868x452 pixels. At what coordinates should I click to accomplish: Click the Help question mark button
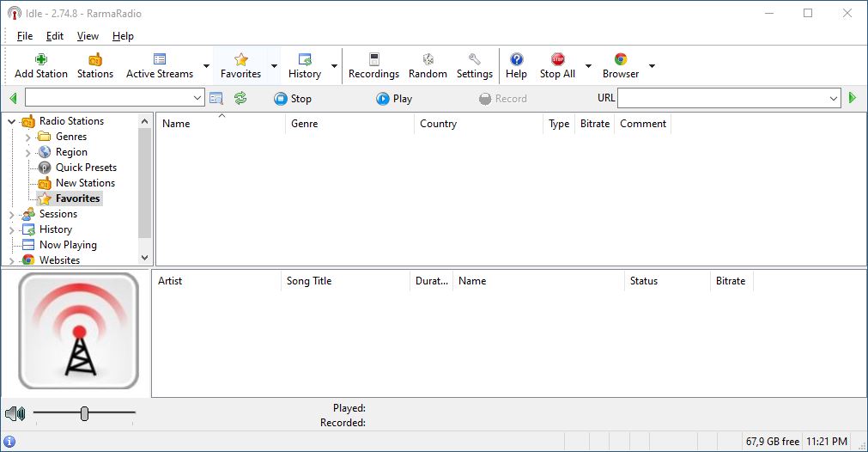(x=516, y=66)
